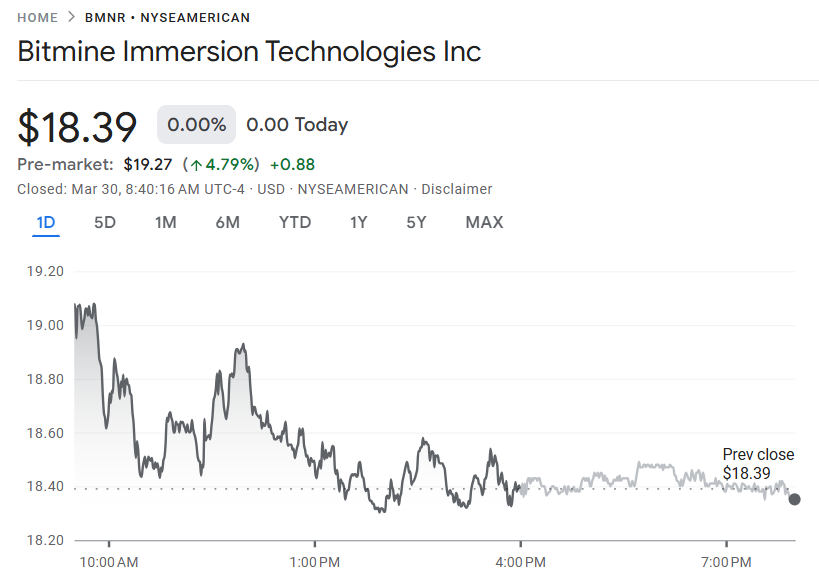Click the large $18.39 current price
Viewport: 819px width, 582px height.
click(77, 127)
